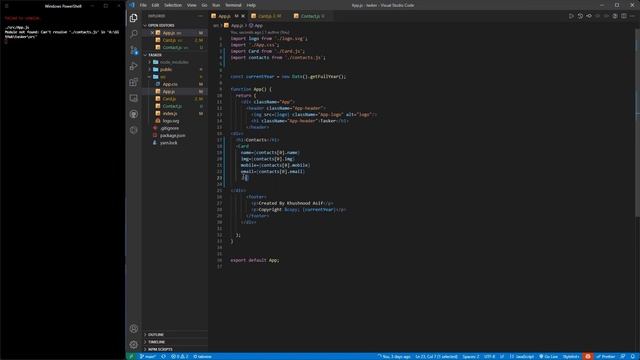Open index.js in the file tree

[176, 113]
